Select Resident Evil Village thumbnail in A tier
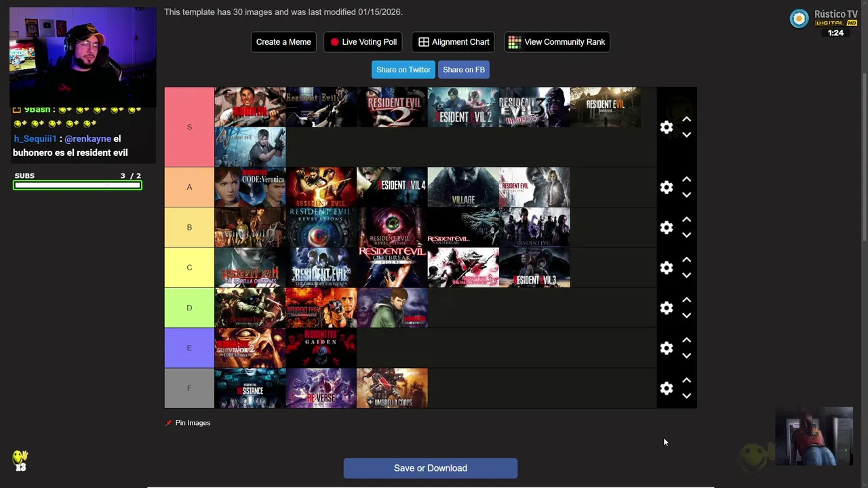 [463, 187]
